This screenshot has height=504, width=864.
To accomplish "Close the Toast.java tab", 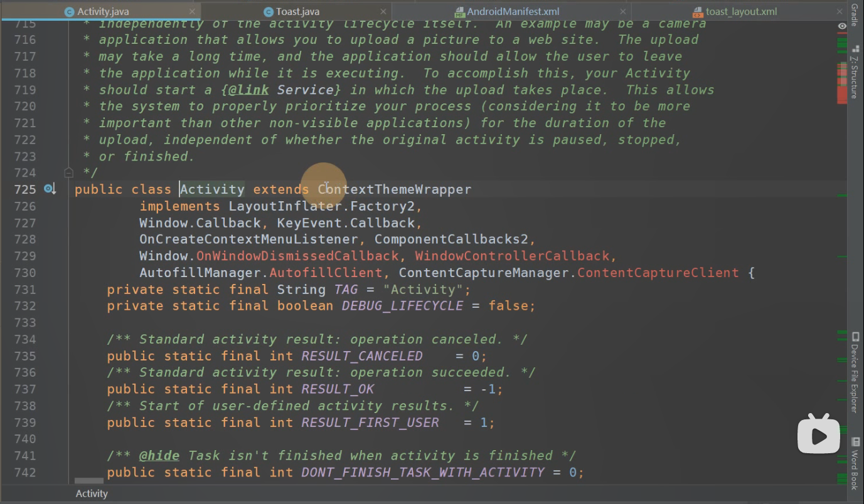I will (x=383, y=12).
